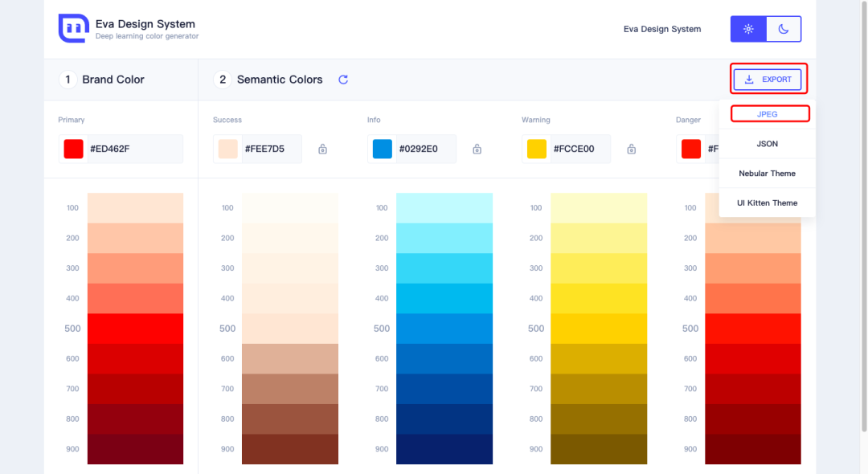Select Nebular Theme export option
This screenshot has width=868, height=474.
click(768, 174)
